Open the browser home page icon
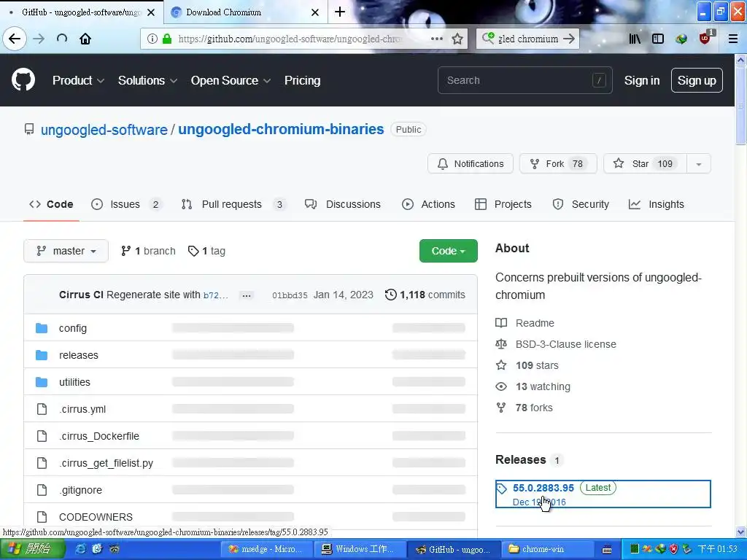 [85, 39]
